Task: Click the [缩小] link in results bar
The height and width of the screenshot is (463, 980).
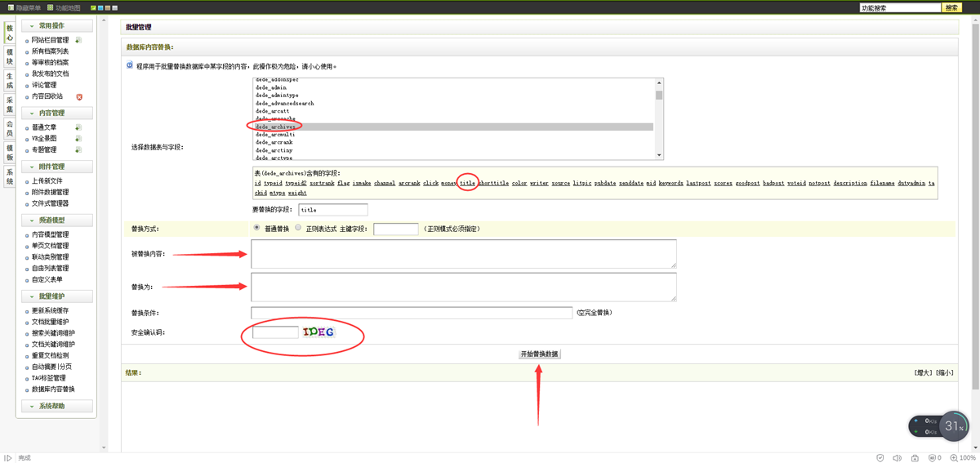Action: pos(944,372)
